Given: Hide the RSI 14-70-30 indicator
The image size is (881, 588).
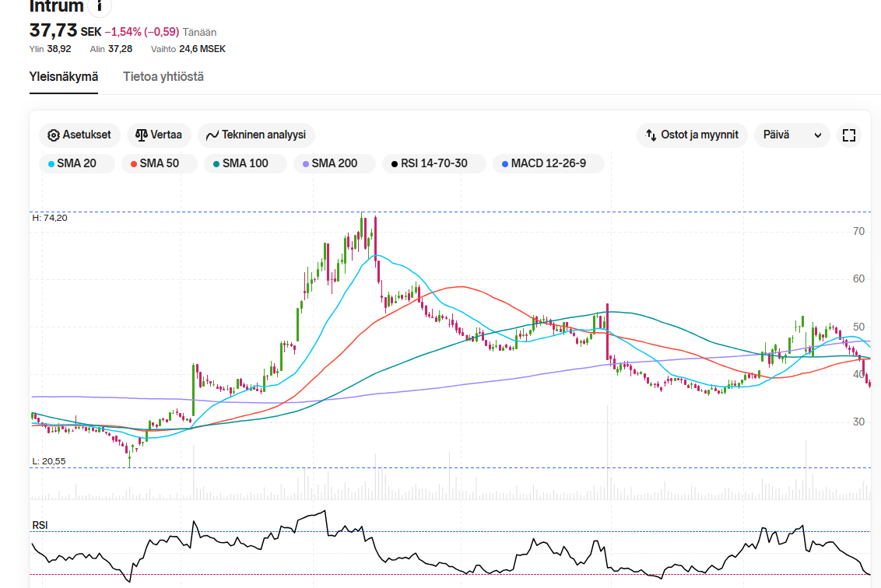Looking at the screenshot, I should (433, 163).
